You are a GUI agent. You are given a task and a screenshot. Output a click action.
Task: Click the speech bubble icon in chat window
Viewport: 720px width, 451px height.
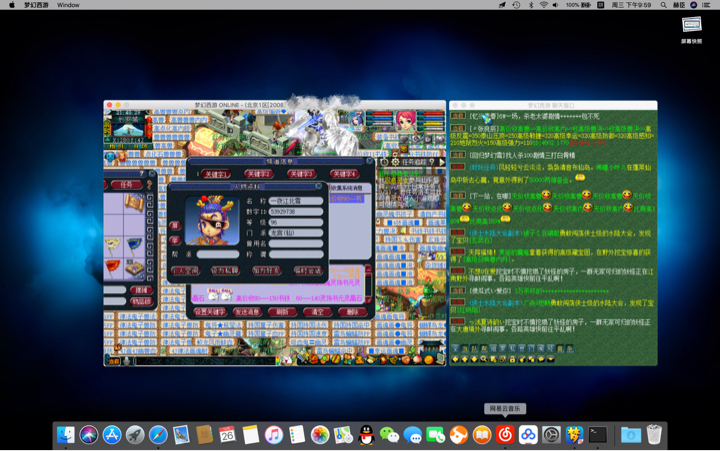point(541,359)
